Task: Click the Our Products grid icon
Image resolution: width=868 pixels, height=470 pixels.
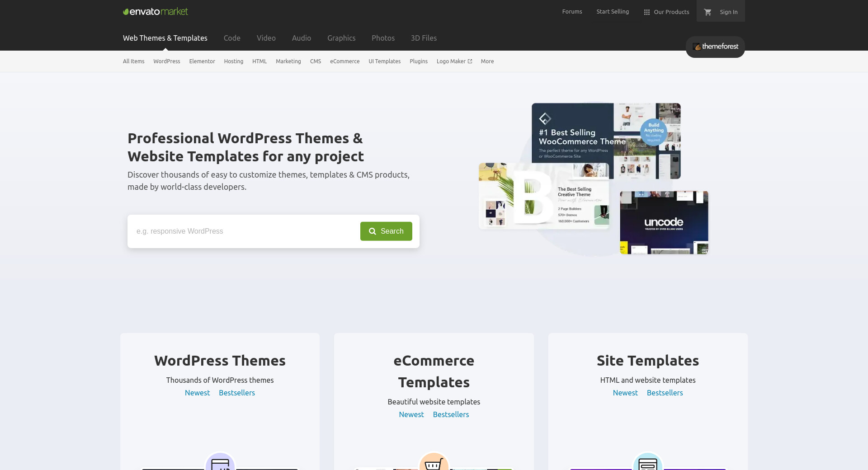Action: 647,12
